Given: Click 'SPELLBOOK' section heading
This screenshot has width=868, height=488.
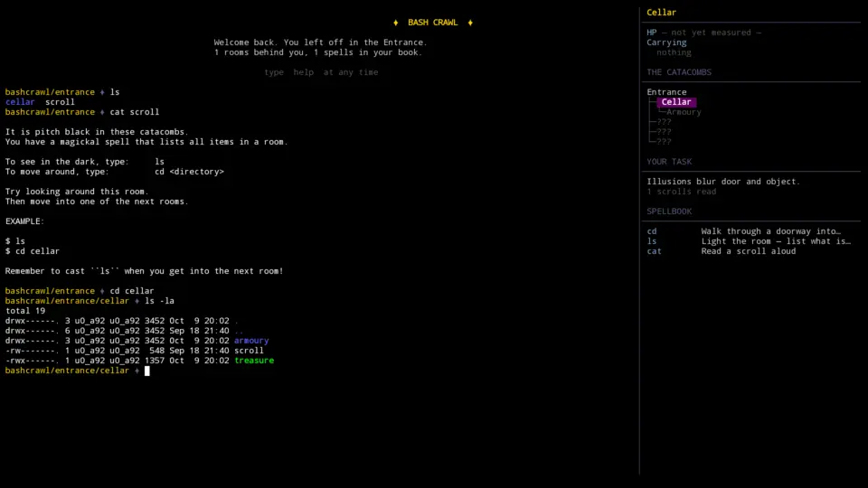Looking at the screenshot, I should click(669, 211).
